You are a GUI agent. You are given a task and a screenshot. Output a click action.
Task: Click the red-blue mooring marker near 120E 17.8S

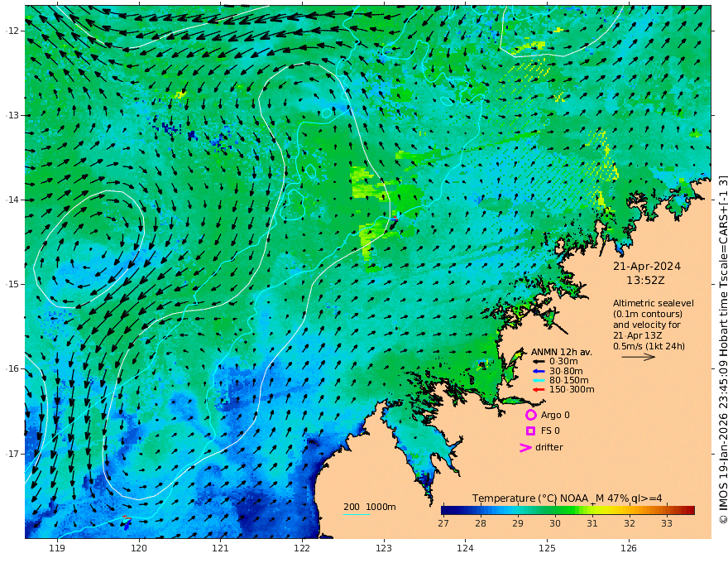(127, 522)
